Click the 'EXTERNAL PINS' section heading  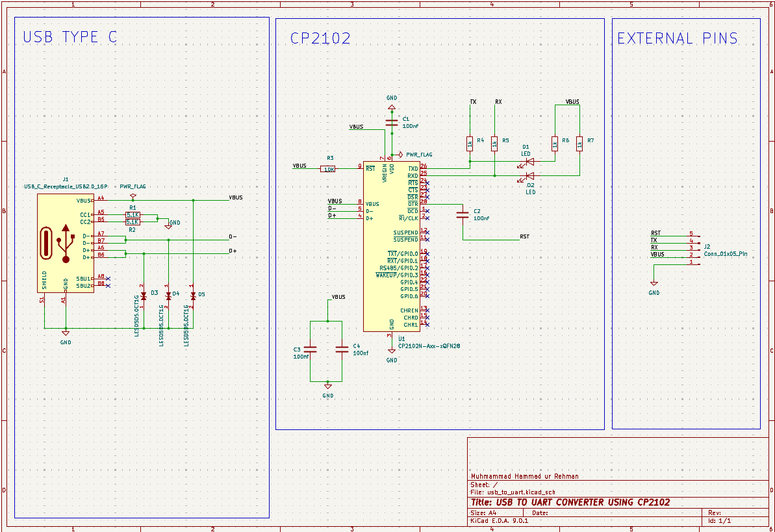(677, 38)
